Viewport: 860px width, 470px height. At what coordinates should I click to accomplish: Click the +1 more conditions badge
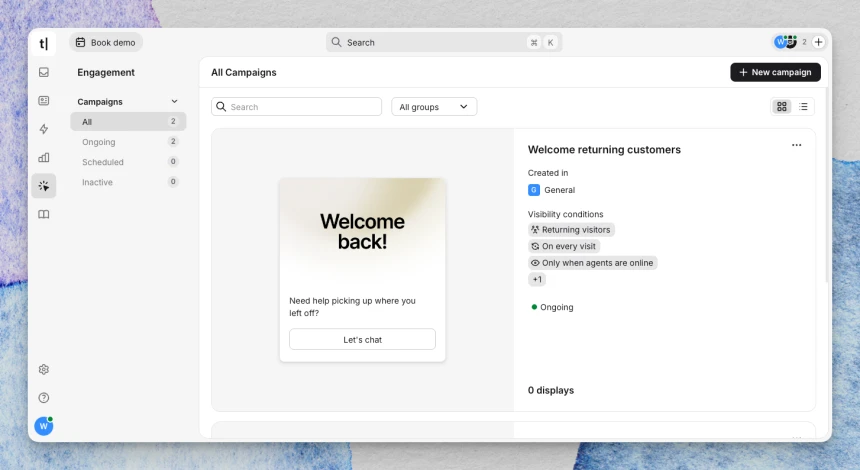click(x=537, y=279)
